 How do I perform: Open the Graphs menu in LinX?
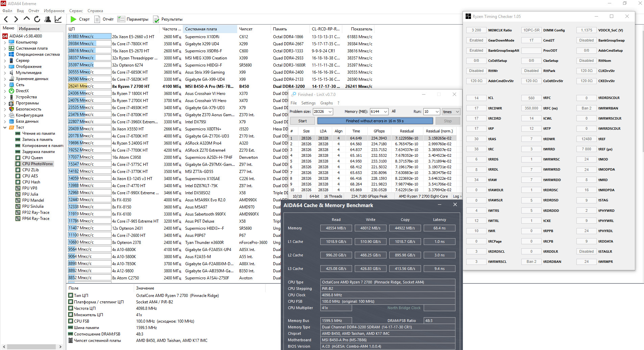coord(326,103)
